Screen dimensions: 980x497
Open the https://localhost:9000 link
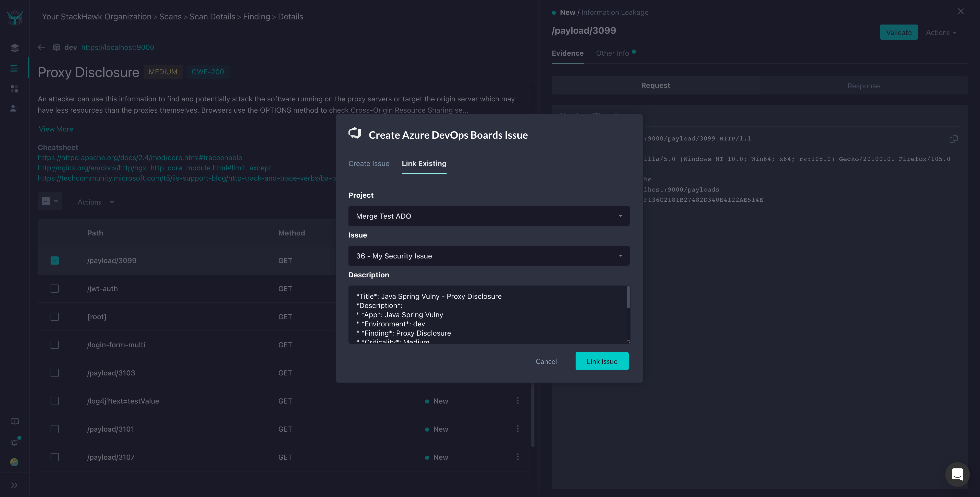[117, 47]
